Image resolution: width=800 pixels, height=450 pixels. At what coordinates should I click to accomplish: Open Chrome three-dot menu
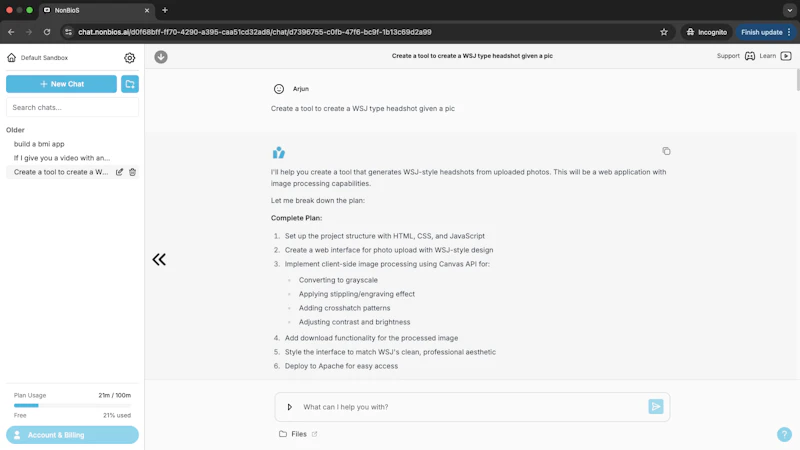pos(789,32)
